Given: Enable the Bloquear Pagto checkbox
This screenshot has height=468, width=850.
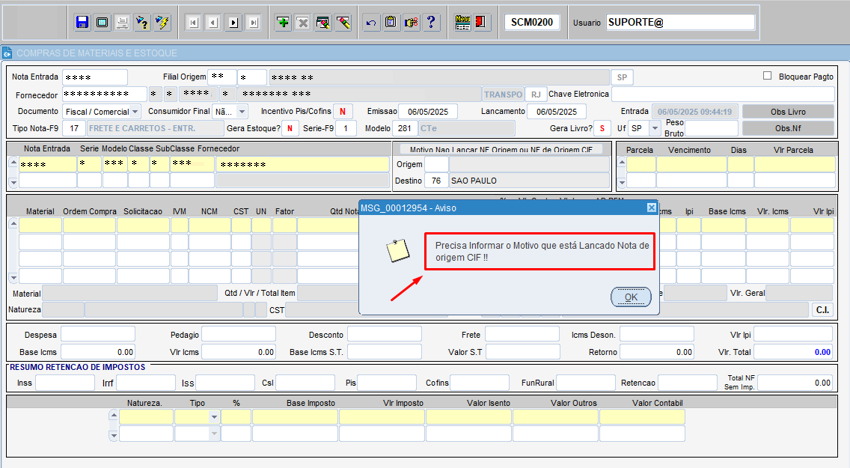Looking at the screenshot, I should (x=767, y=76).
